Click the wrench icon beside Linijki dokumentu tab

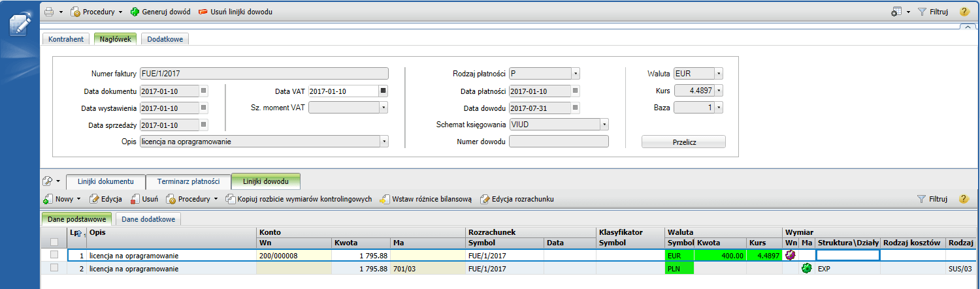48,181
